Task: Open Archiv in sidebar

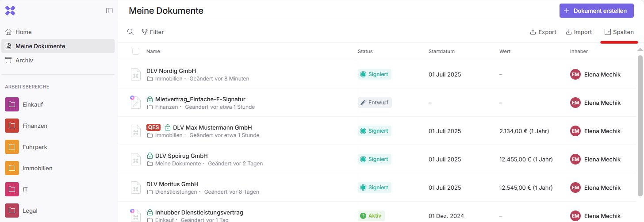Action: click(24, 60)
